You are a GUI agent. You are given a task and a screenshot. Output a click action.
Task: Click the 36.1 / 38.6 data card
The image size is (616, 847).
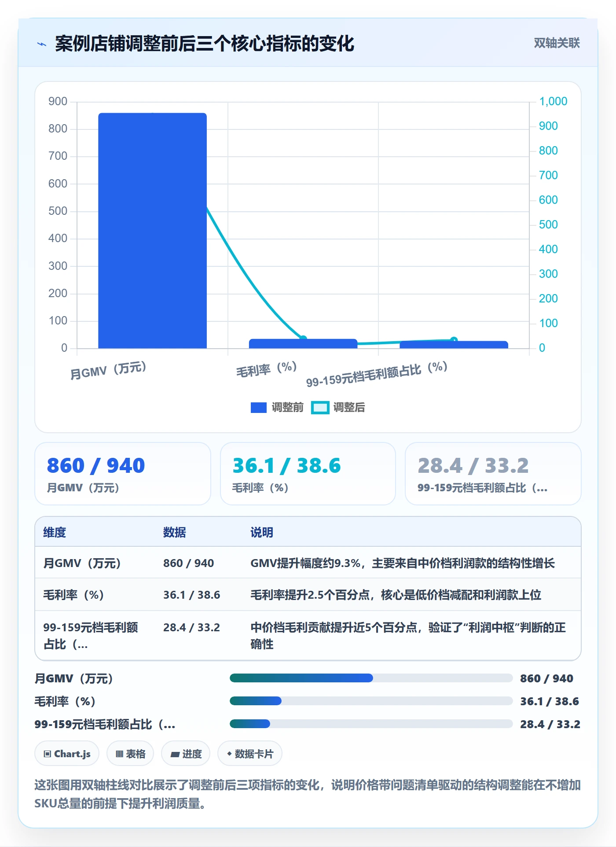tap(308, 474)
